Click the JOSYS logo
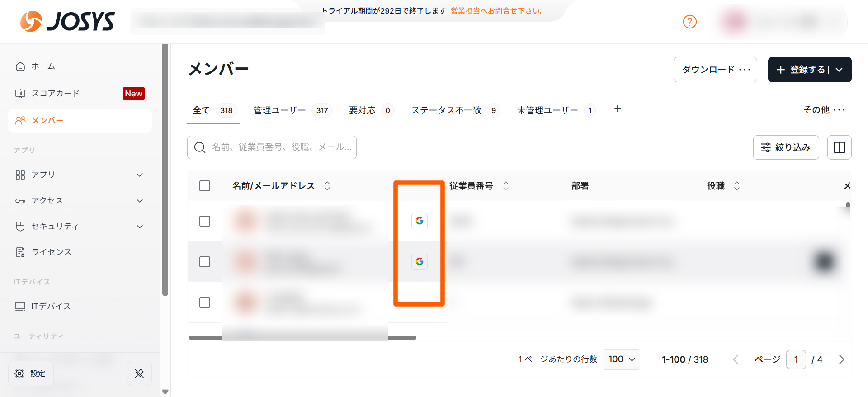868x397 pixels. [68, 22]
